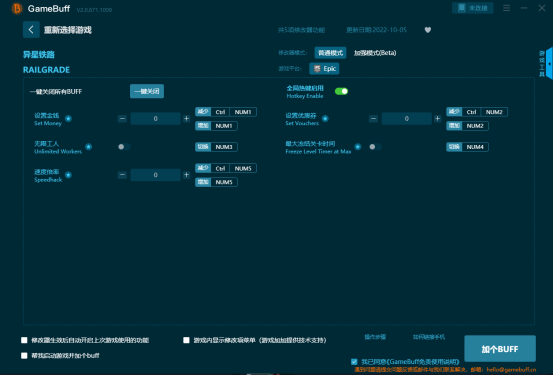Click the one-key close all BUFF button
Screen dimensions: 554x376
click(x=147, y=92)
